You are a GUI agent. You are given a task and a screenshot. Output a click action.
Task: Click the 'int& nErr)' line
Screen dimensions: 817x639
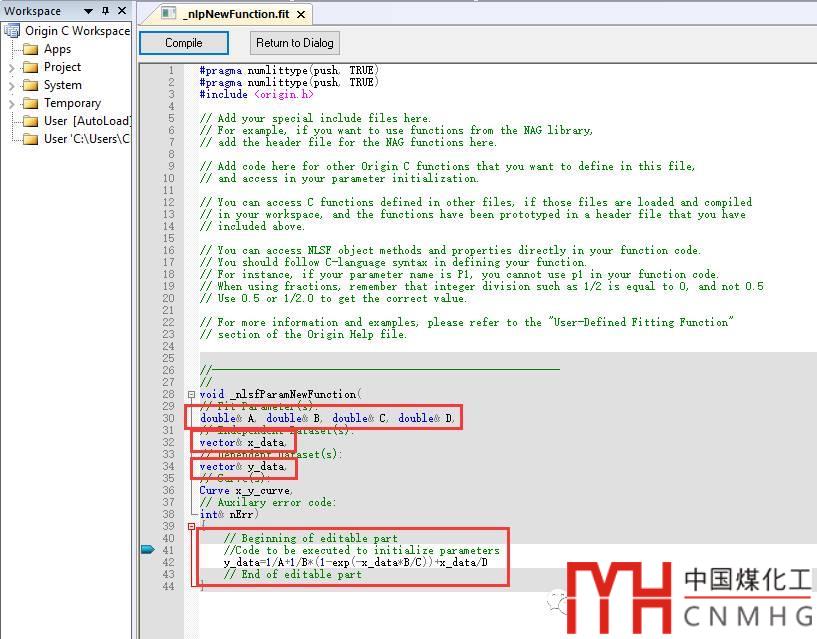[x=229, y=514]
